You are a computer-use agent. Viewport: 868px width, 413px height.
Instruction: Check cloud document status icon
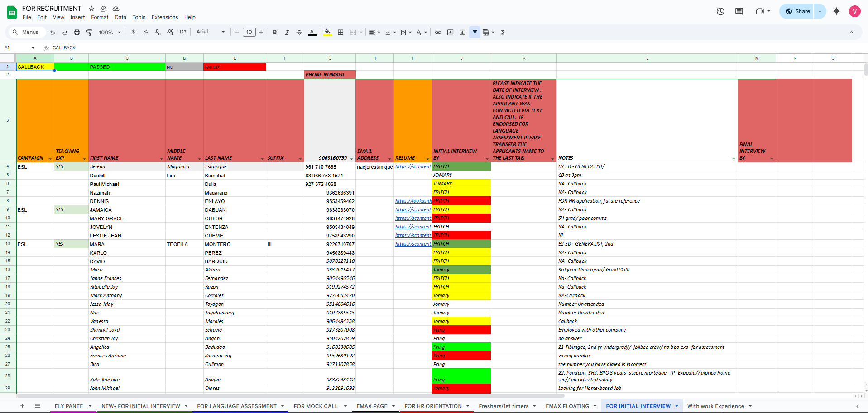click(x=116, y=9)
